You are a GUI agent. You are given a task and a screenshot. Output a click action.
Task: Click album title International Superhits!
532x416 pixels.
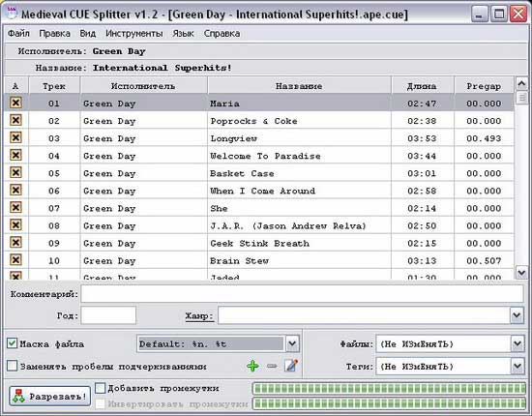point(163,68)
